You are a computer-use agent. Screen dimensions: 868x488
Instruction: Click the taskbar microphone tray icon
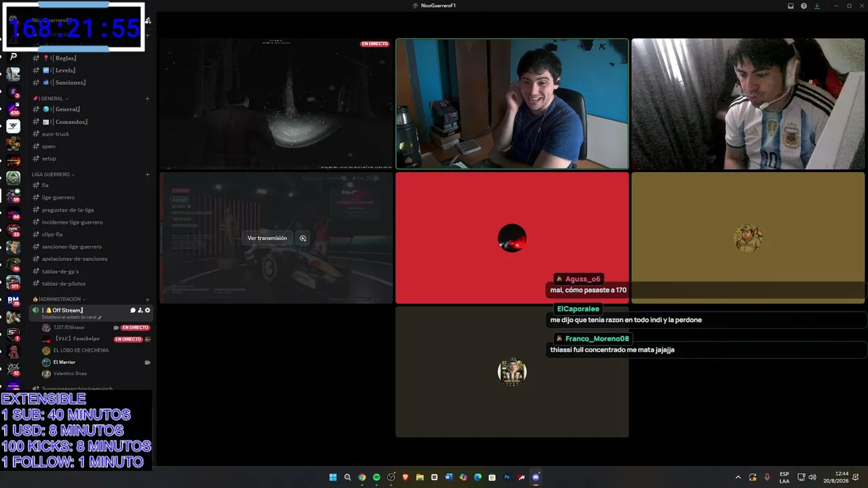[x=767, y=477]
